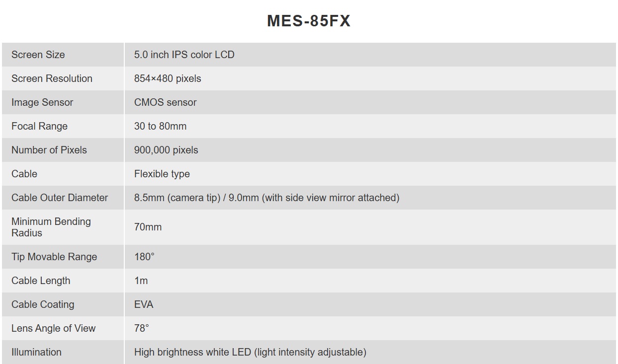Click the 8.5mm camera tip diameter text

point(177,198)
